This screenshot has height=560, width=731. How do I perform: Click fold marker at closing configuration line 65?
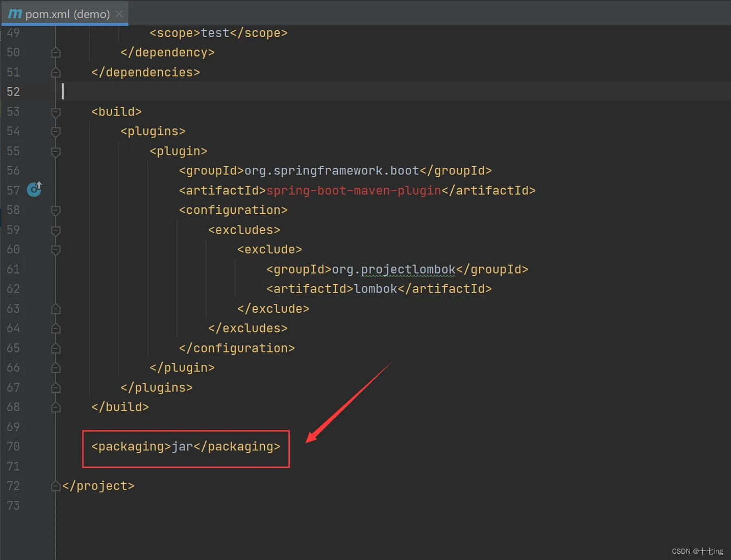(56, 348)
